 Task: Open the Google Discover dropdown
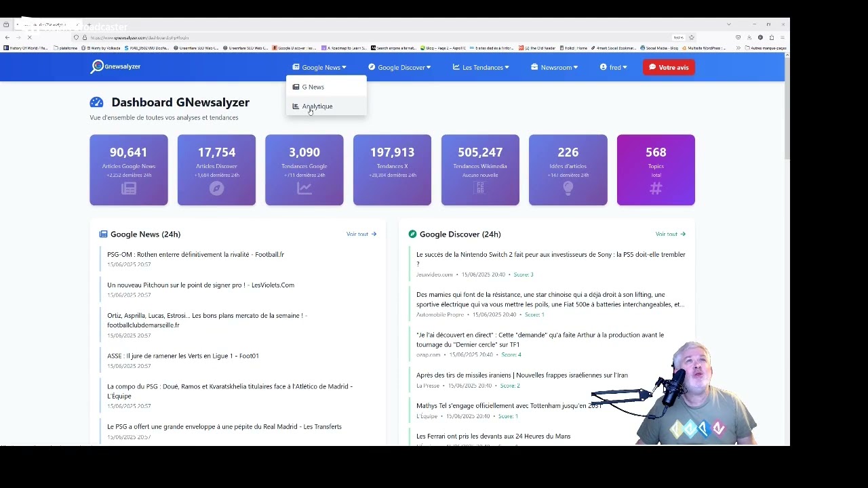pyautogui.click(x=399, y=67)
